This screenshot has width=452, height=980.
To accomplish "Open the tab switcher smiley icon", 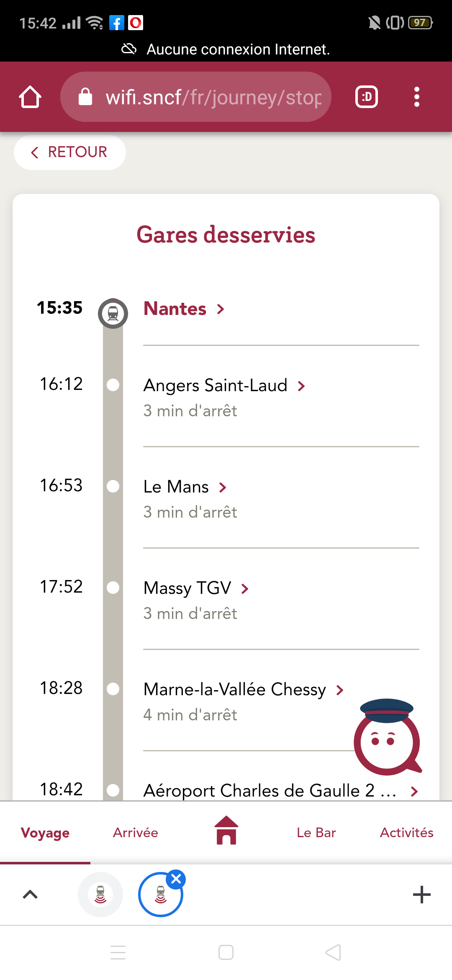I will point(367,97).
